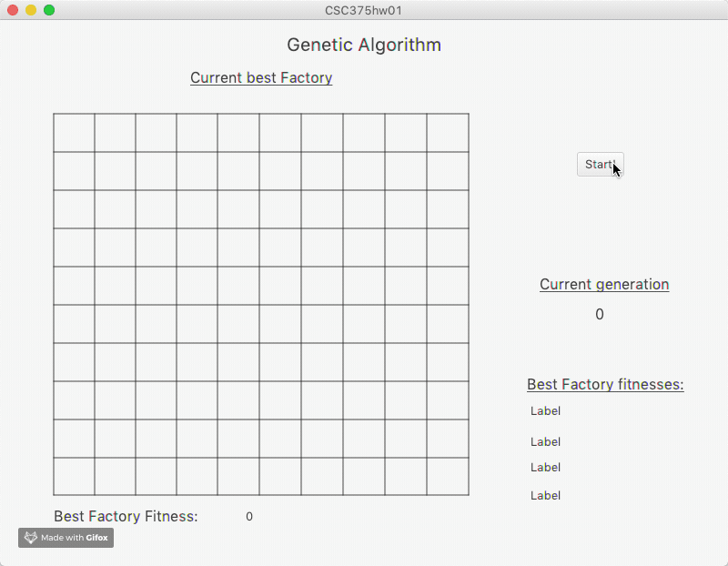
Task: Click the Gifox fox logo icon
Action: tap(31, 538)
